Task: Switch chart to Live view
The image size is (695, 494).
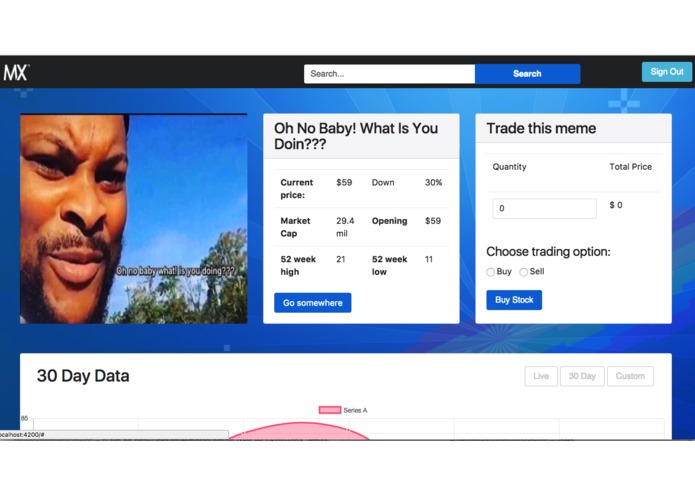Action: coord(541,376)
